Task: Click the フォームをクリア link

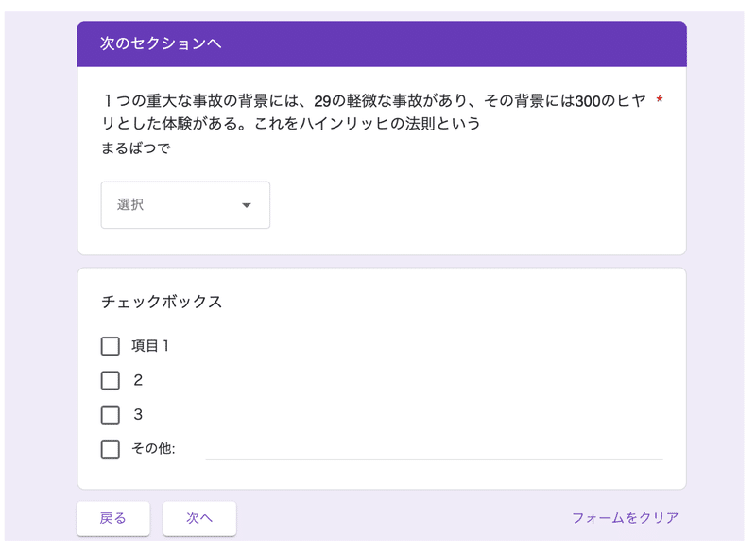Action: coord(625,518)
